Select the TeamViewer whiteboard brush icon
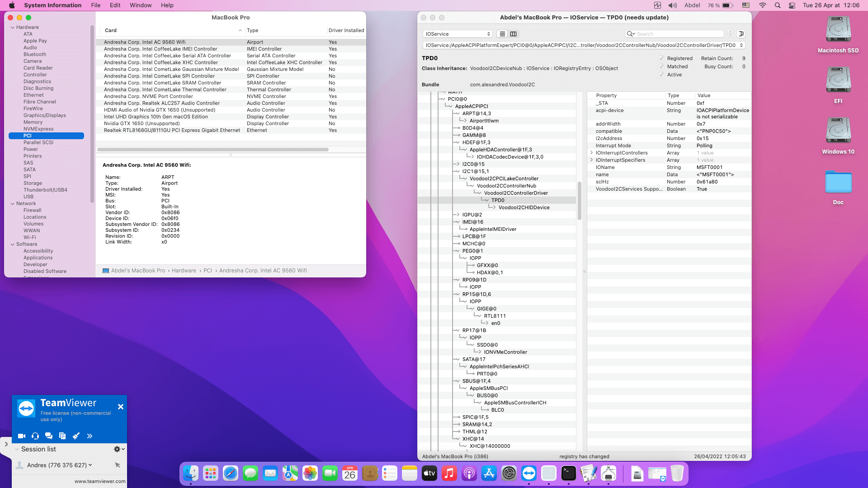868x488 pixels. [76, 436]
